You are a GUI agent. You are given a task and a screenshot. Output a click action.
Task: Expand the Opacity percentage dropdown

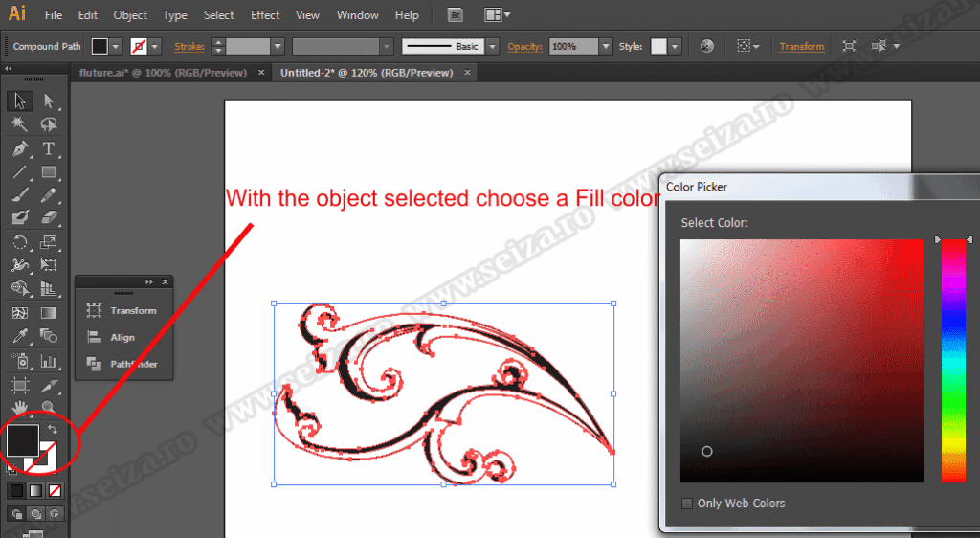605,46
